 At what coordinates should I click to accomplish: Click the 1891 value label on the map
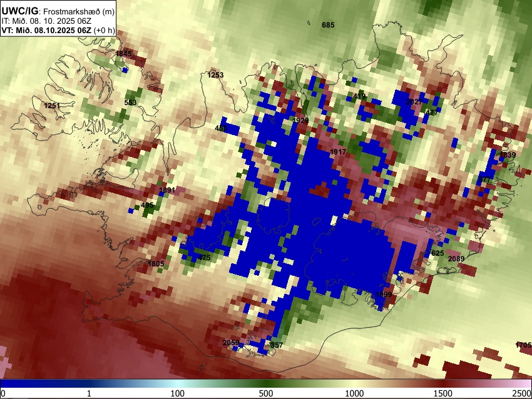tap(167, 190)
